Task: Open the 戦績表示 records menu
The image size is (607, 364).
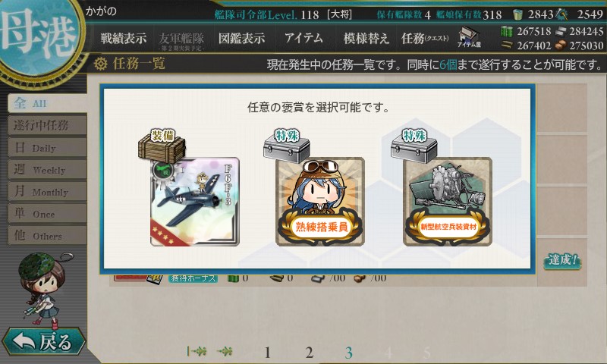Action: point(124,38)
